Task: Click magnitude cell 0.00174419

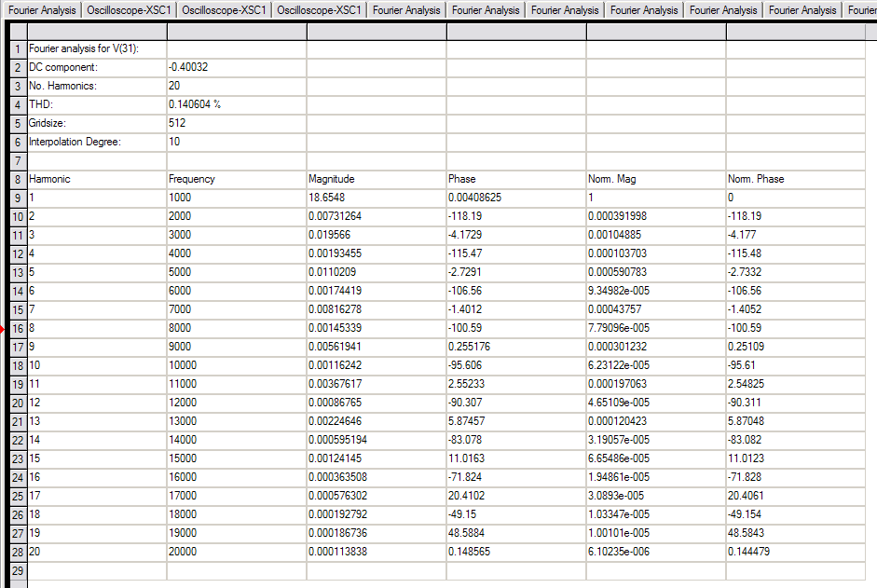Action: click(x=377, y=291)
